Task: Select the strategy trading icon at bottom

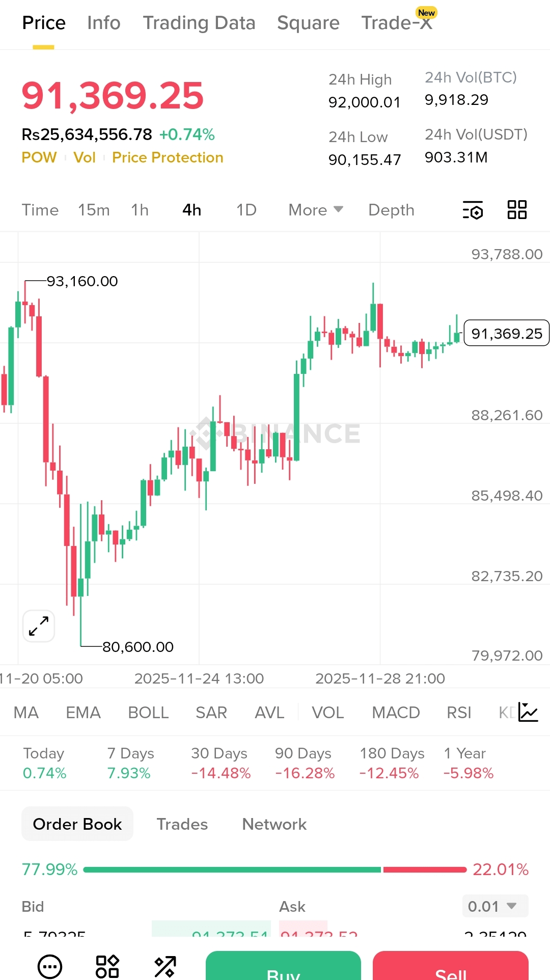Action: (164, 966)
